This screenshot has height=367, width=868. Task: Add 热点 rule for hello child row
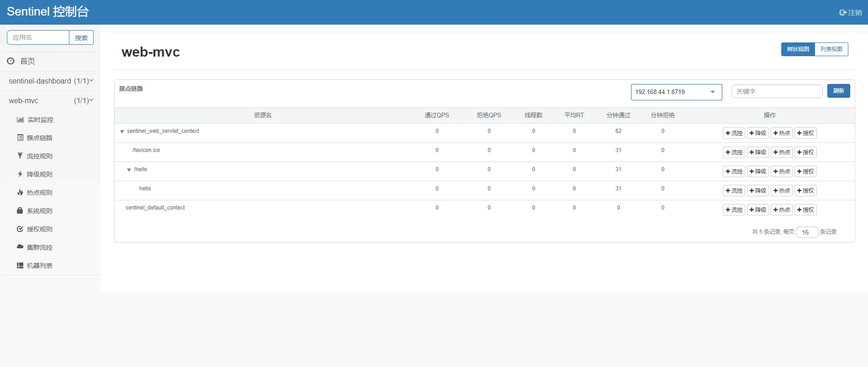pos(781,191)
